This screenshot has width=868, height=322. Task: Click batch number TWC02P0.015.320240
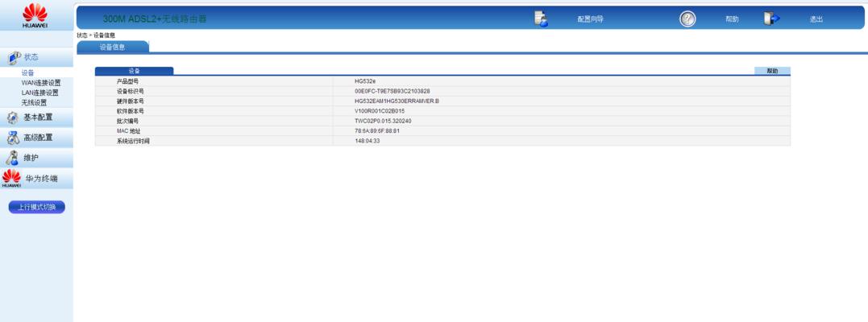[383, 122]
